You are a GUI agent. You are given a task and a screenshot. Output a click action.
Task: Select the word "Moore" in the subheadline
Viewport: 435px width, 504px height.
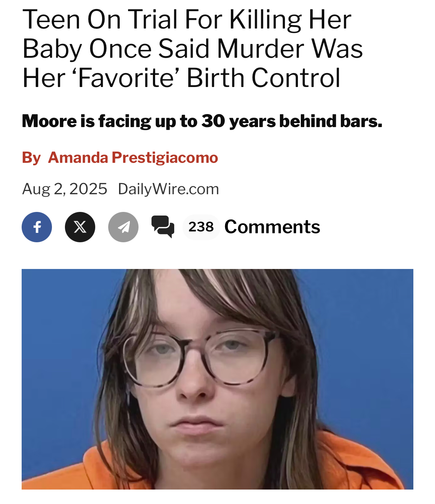(x=49, y=121)
